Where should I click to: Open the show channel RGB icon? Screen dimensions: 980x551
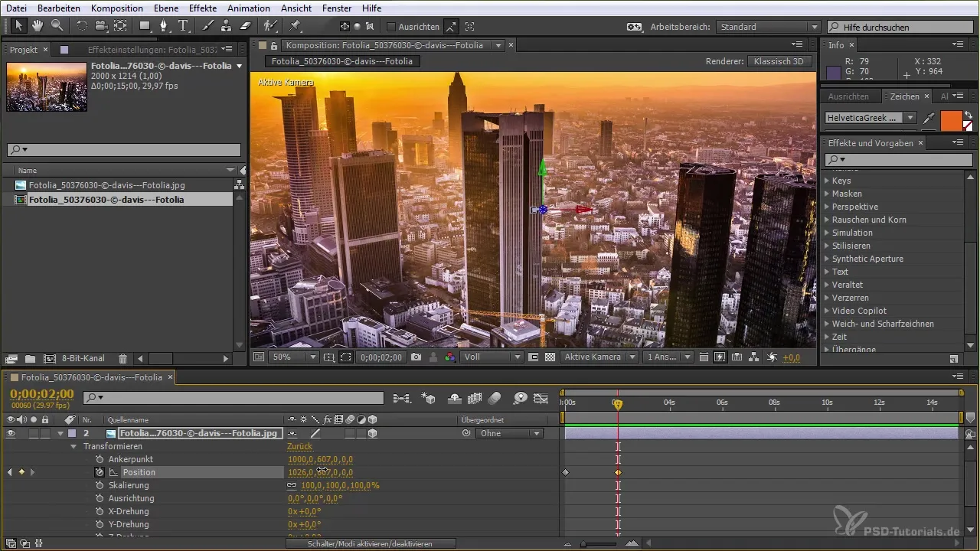tap(449, 357)
